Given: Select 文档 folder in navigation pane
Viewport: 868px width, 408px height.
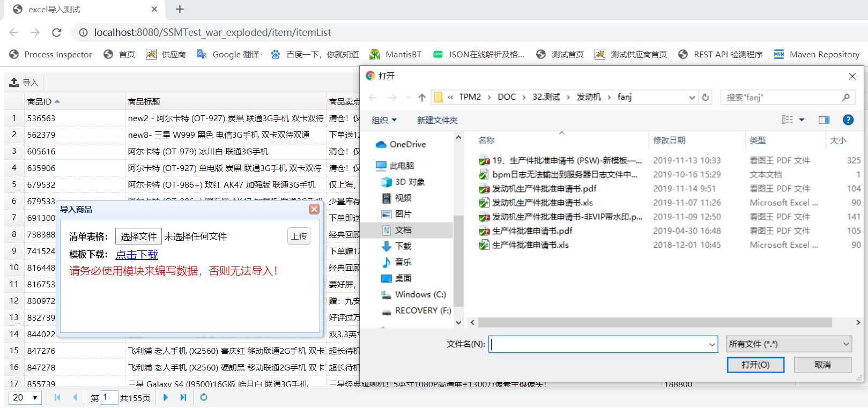Looking at the screenshot, I should click(396, 230).
